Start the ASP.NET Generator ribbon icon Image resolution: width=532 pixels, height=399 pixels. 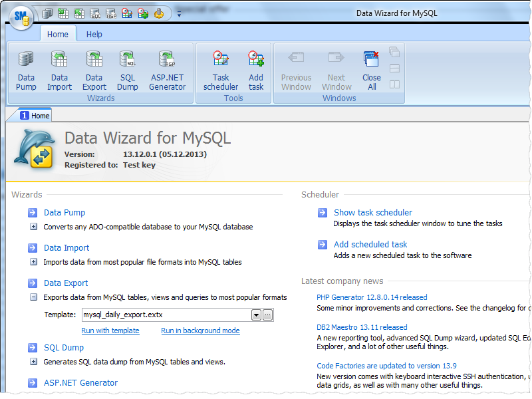(x=168, y=70)
